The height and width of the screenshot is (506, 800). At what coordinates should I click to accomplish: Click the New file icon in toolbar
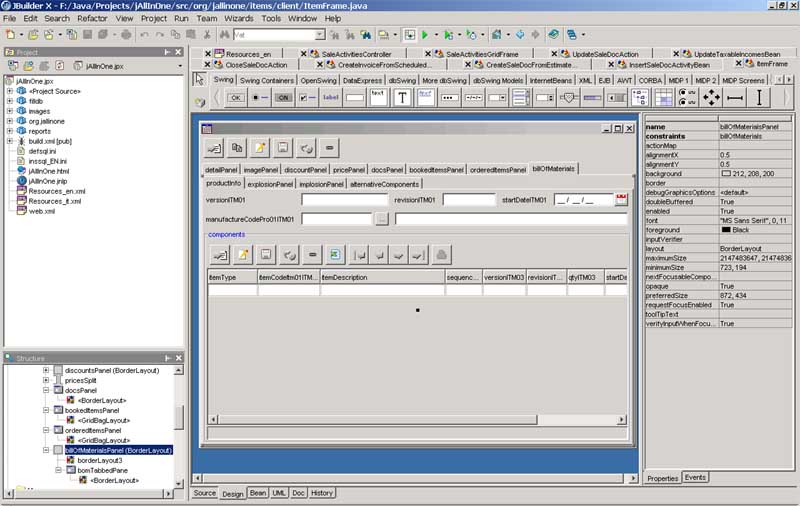coord(10,35)
